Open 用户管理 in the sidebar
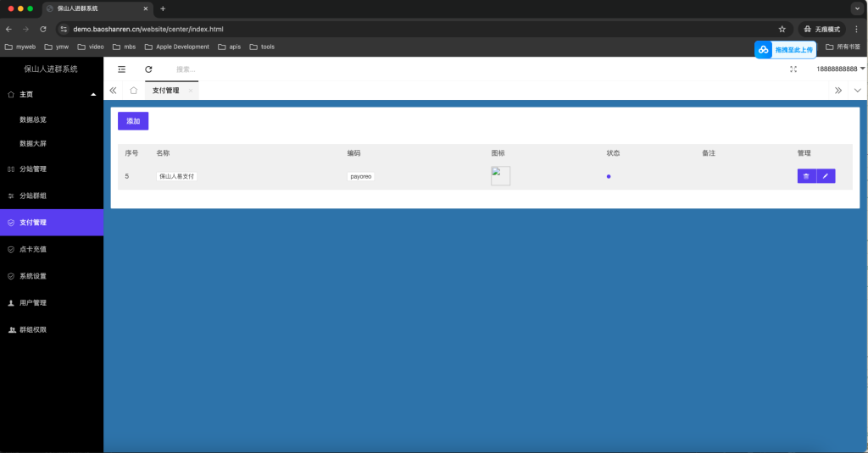The height and width of the screenshot is (453, 868). [52, 302]
